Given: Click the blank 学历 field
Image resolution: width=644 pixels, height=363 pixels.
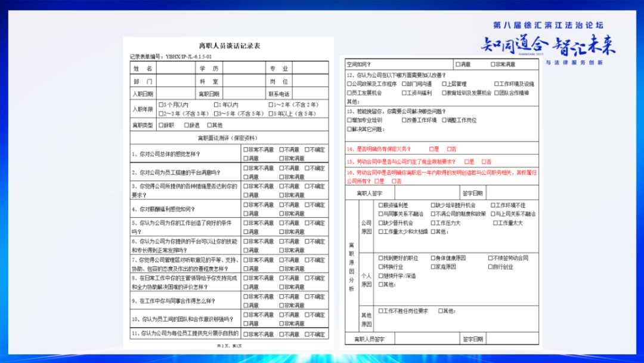Looking at the screenshot, I should pos(244,68).
